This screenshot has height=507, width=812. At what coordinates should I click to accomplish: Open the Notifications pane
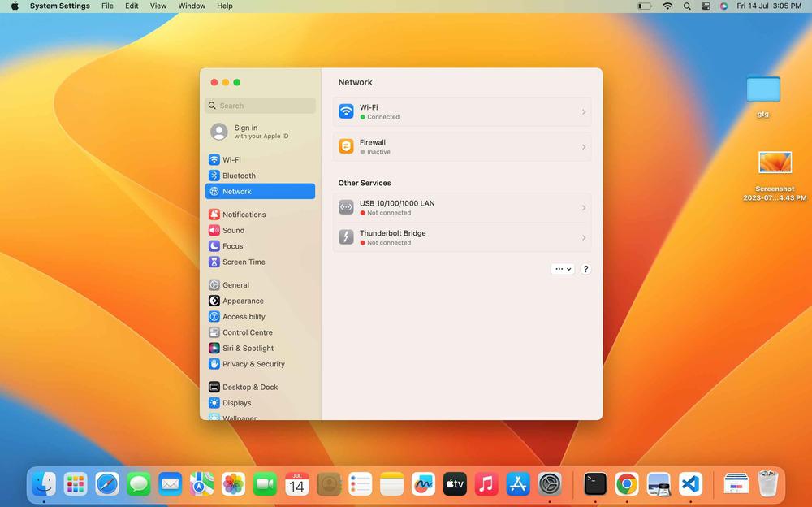click(x=244, y=214)
